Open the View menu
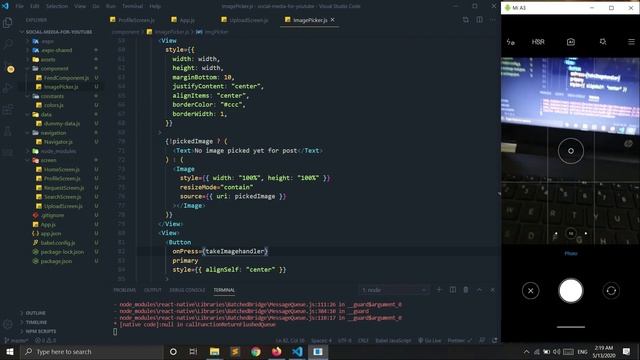The width and height of the screenshot is (640, 360). click(x=80, y=6)
